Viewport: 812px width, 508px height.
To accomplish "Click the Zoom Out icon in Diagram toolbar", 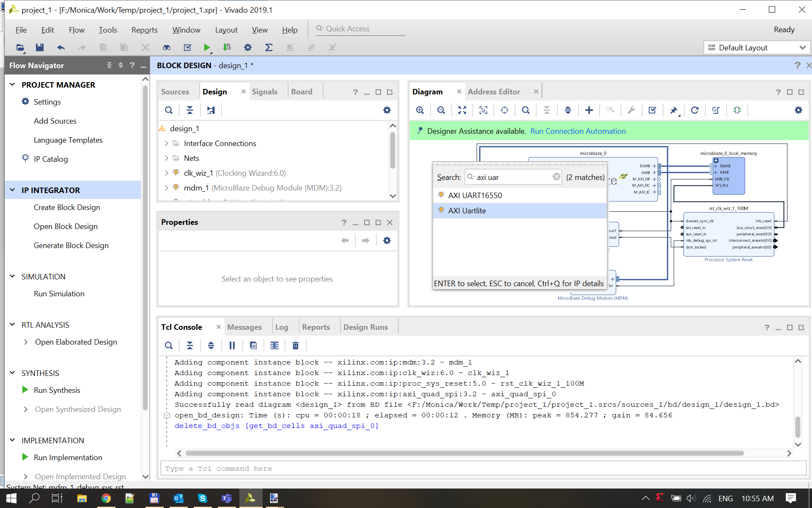I will tap(441, 110).
